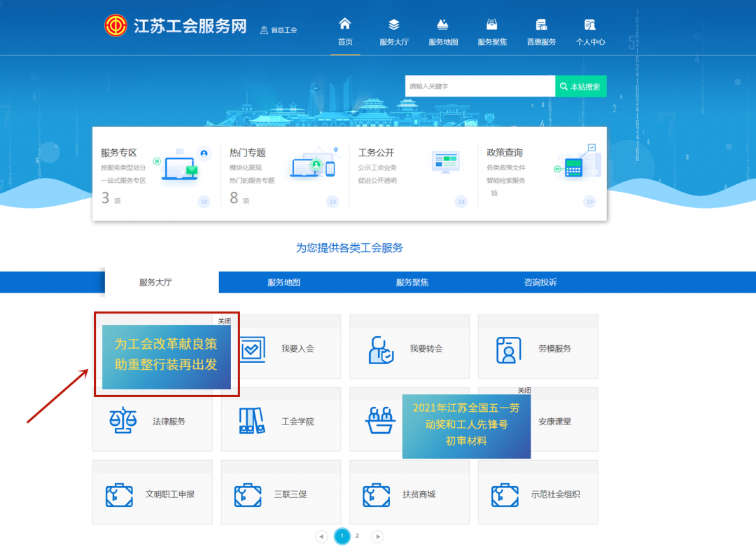This screenshot has height=547, width=756.
Task: Click the 我要转会 service icon
Action: pyautogui.click(x=381, y=349)
